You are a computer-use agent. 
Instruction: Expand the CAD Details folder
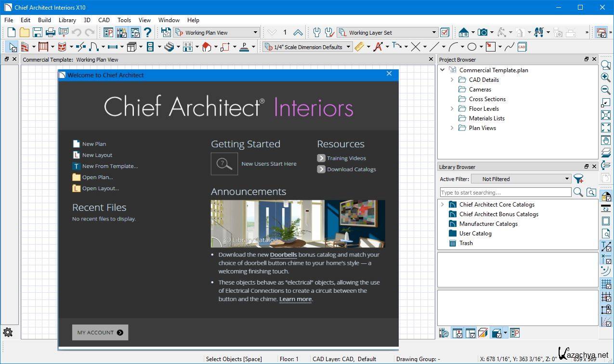point(452,80)
